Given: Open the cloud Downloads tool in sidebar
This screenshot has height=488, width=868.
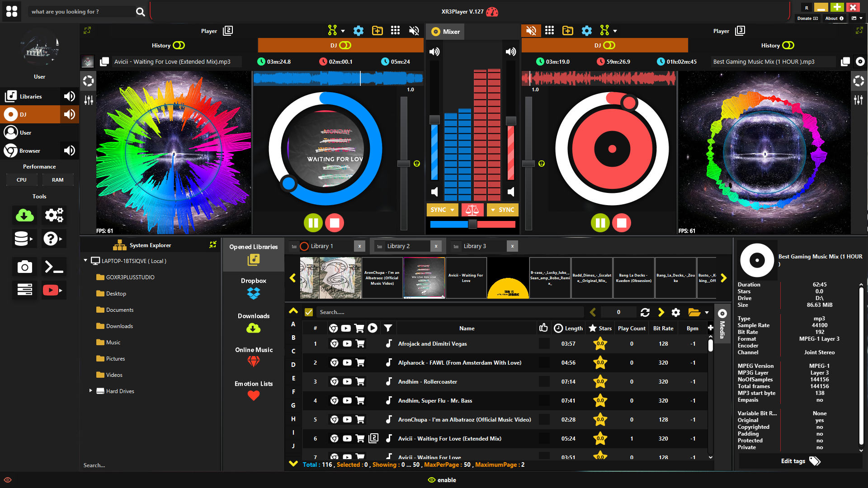Looking at the screenshot, I should click(24, 216).
